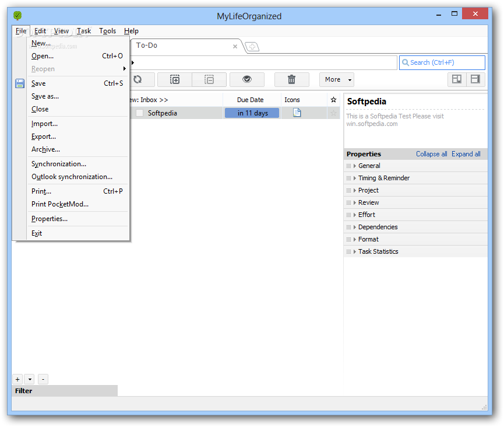Choose Print PocketMod... menu entry
504x427 pixels.
(x=77, y=204)
